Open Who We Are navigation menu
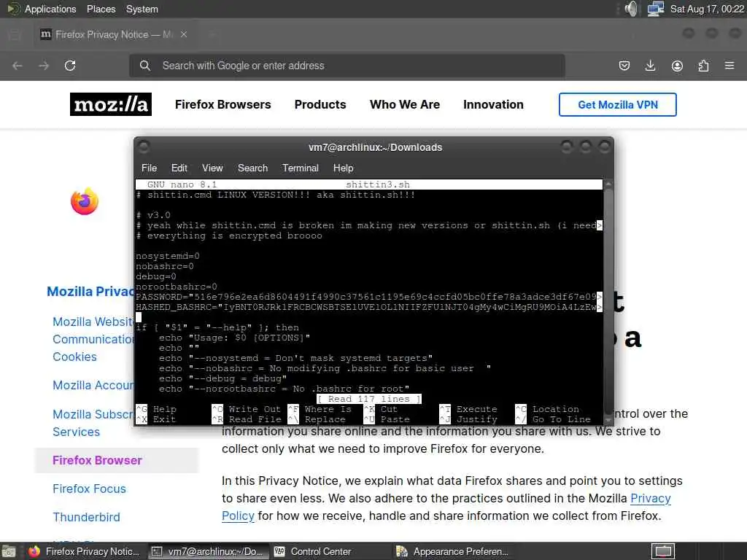Image resolution: width=747 pixels, height=560 pixels. pyautogui.click(x=405, y=104)
